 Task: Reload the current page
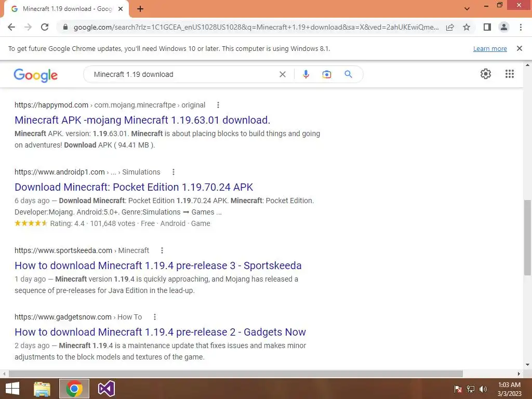click(45, 27)
